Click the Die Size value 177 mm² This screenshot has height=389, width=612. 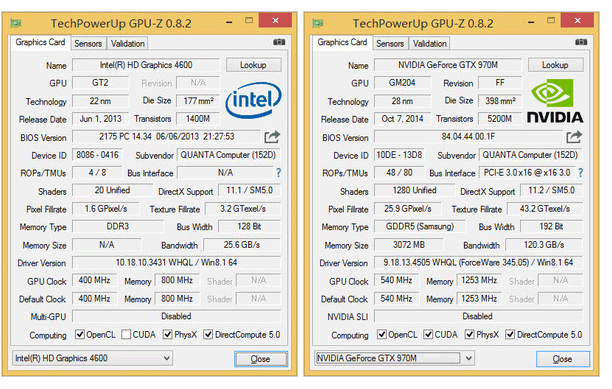(x=198, y=101)
